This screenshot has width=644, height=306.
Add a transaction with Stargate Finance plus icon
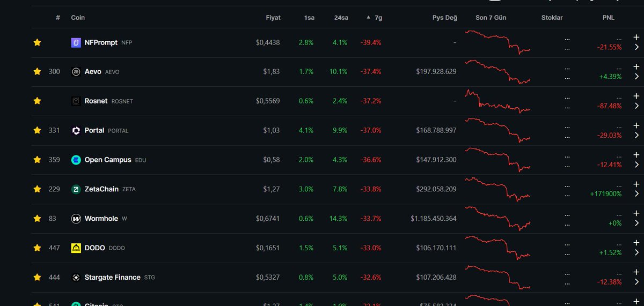[636, 272]
